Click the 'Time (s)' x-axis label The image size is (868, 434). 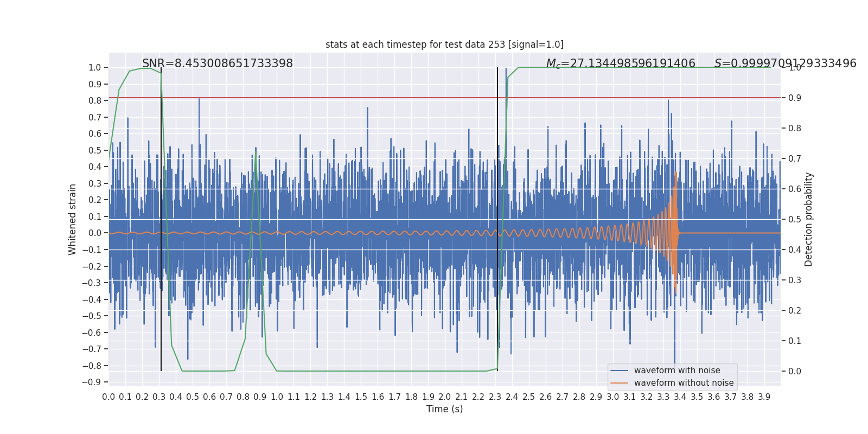[x=444, y=409]
